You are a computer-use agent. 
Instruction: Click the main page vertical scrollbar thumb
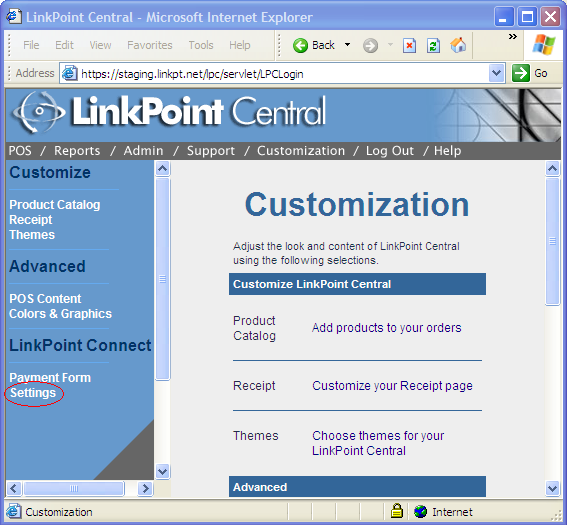(553, 242)
